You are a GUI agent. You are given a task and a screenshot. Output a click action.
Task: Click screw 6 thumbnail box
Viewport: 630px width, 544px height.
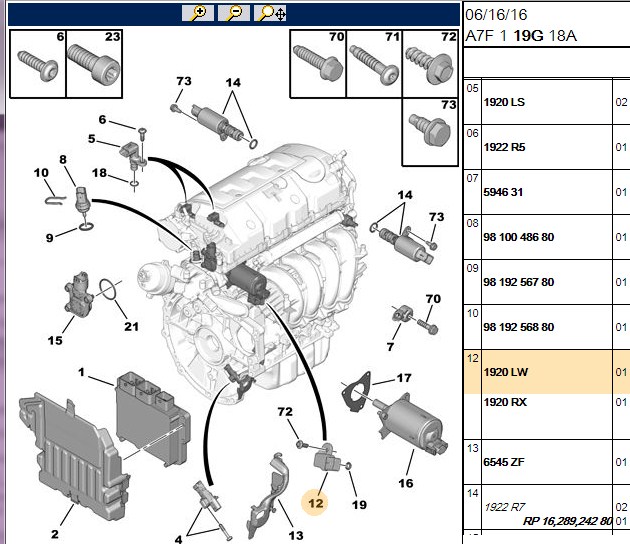point(38,63)
